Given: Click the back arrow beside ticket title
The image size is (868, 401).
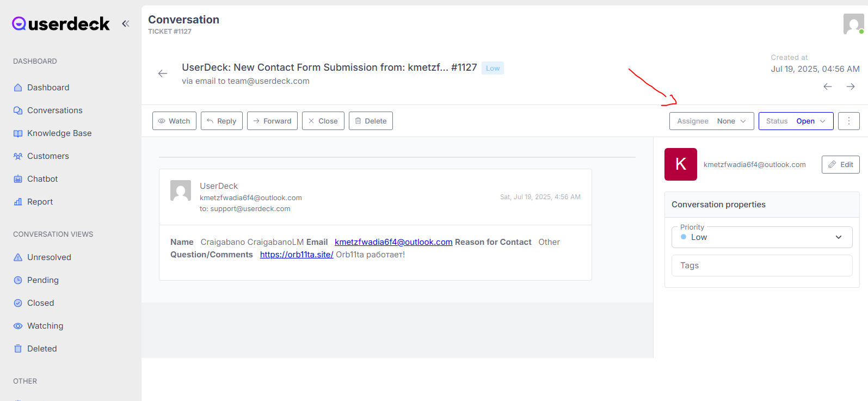Looking at the screenshot, I should pos(163,73).
